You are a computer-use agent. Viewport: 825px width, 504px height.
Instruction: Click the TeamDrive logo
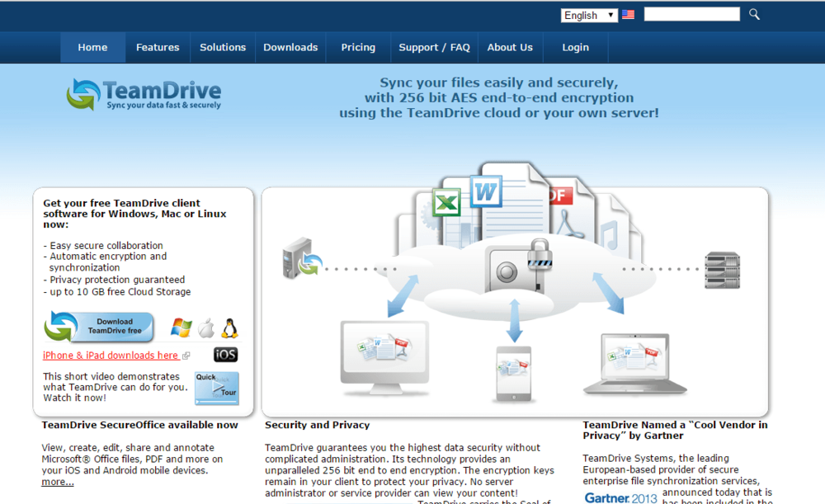click(143, 93)
